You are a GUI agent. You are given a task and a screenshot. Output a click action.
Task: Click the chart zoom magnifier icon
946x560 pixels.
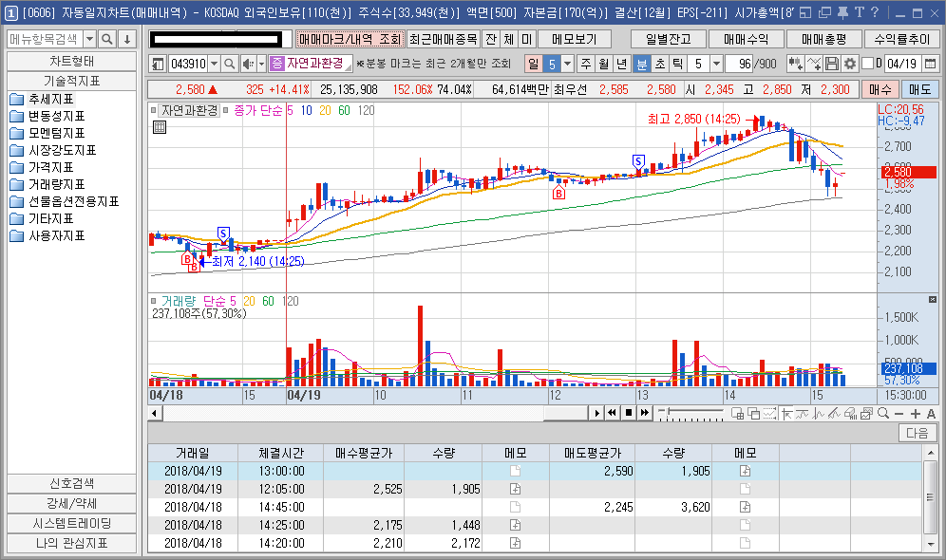pyautogui.click(x=883, y=413)
